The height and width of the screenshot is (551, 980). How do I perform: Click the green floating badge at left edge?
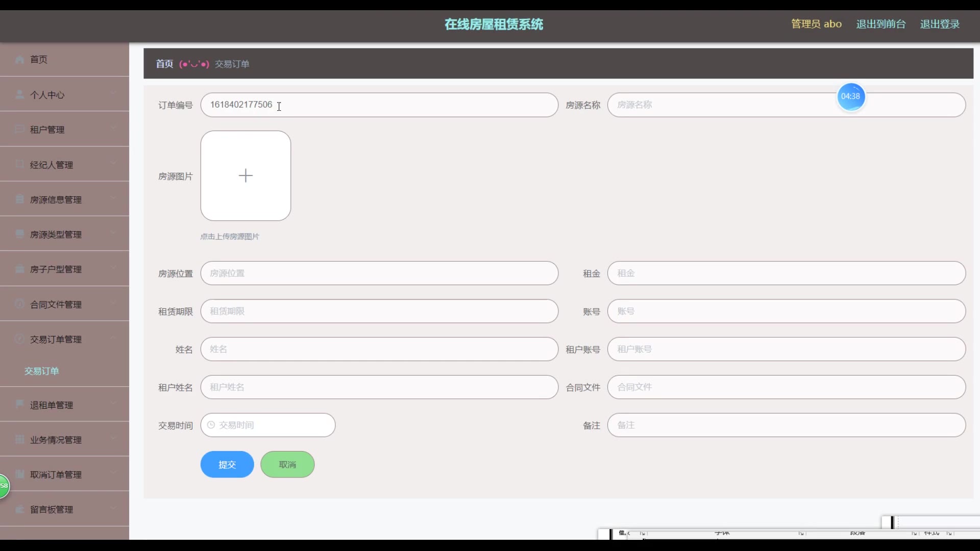(4, 486)
